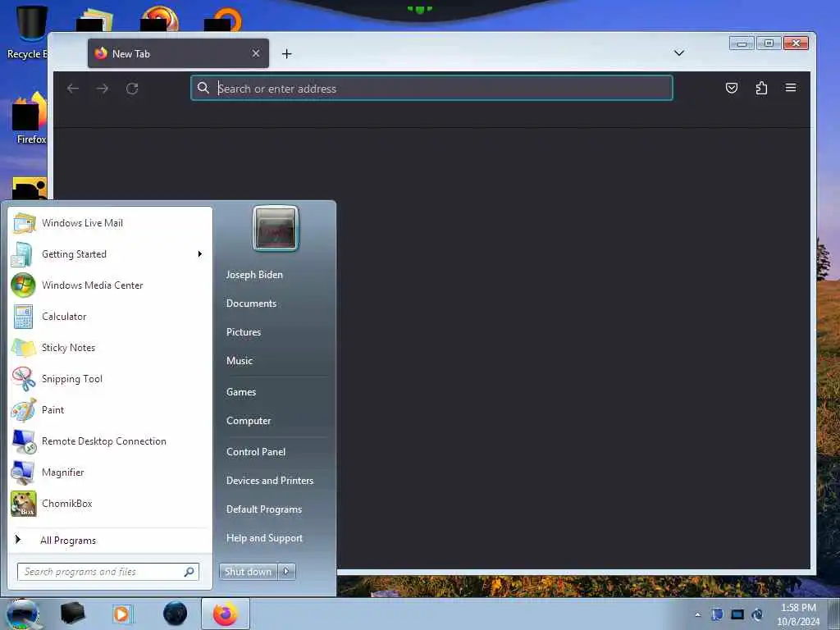Click the search magnifier in the address bar

203,88
